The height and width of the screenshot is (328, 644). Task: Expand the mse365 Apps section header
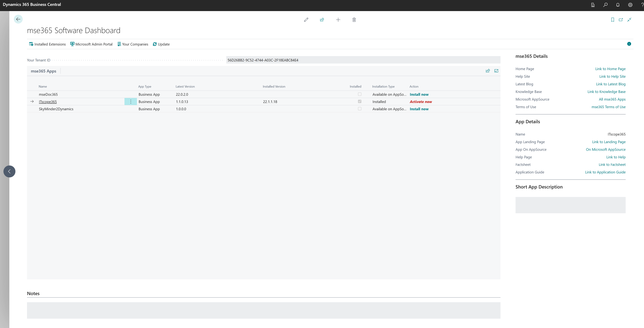[x=43, y=71]
